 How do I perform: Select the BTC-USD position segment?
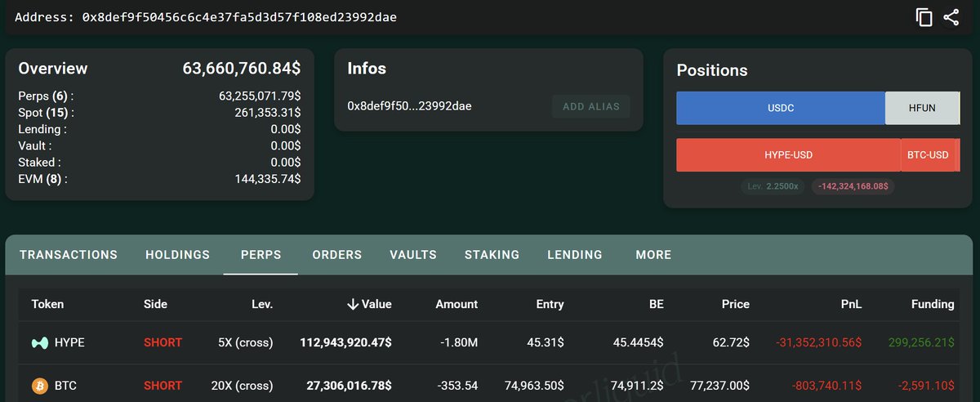click(929, 155)
